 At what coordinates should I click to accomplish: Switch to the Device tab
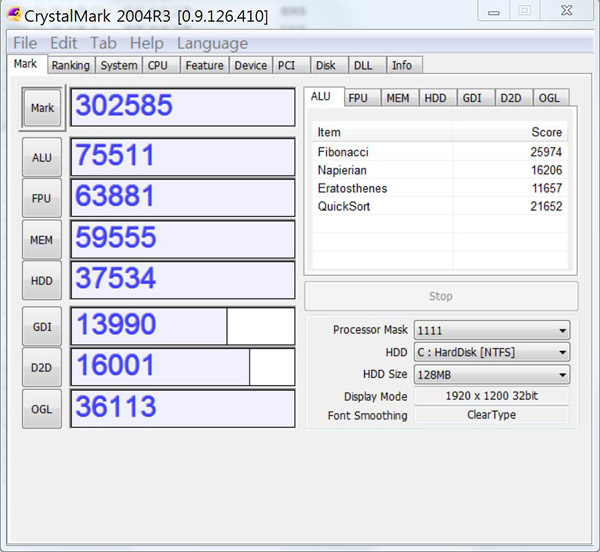tap(251, 65)
